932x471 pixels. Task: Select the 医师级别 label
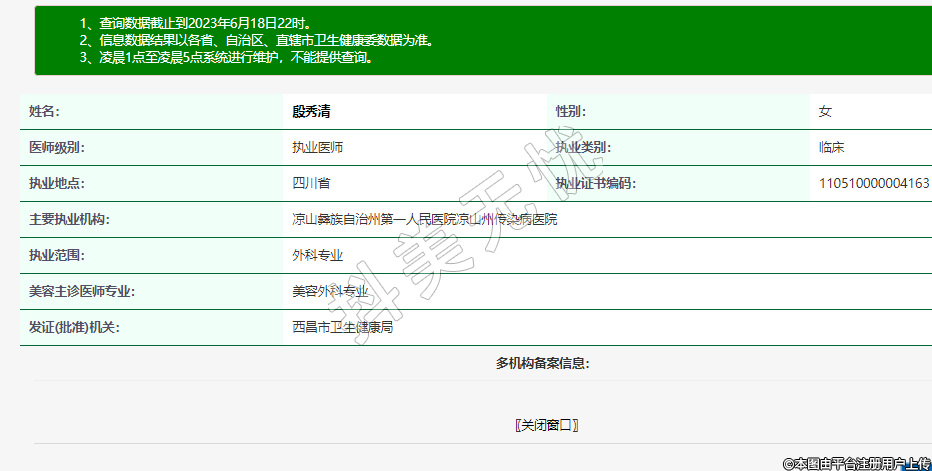[57, 147]
